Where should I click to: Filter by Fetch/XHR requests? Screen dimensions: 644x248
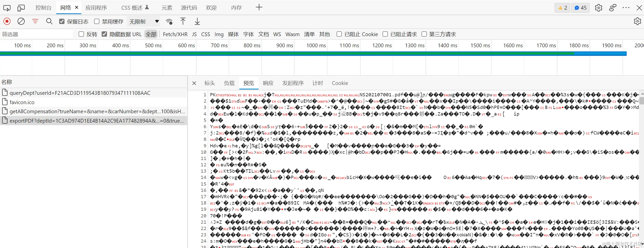pyautogui.click(x=175, y=34)
